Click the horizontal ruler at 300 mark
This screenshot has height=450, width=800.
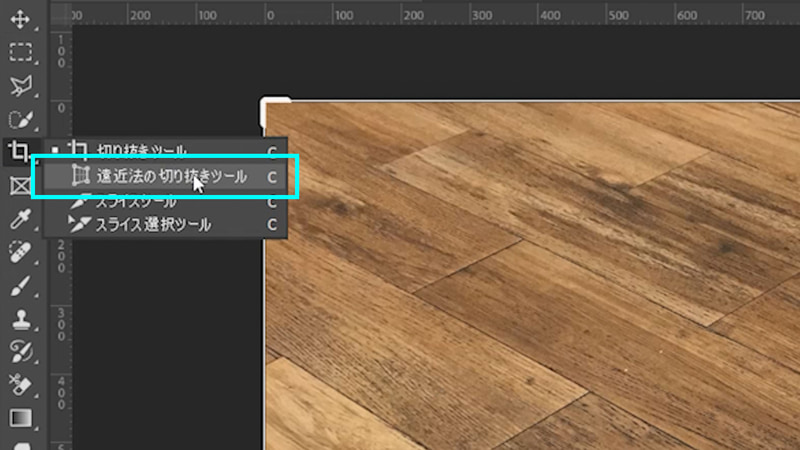click(x=482, y=15)
